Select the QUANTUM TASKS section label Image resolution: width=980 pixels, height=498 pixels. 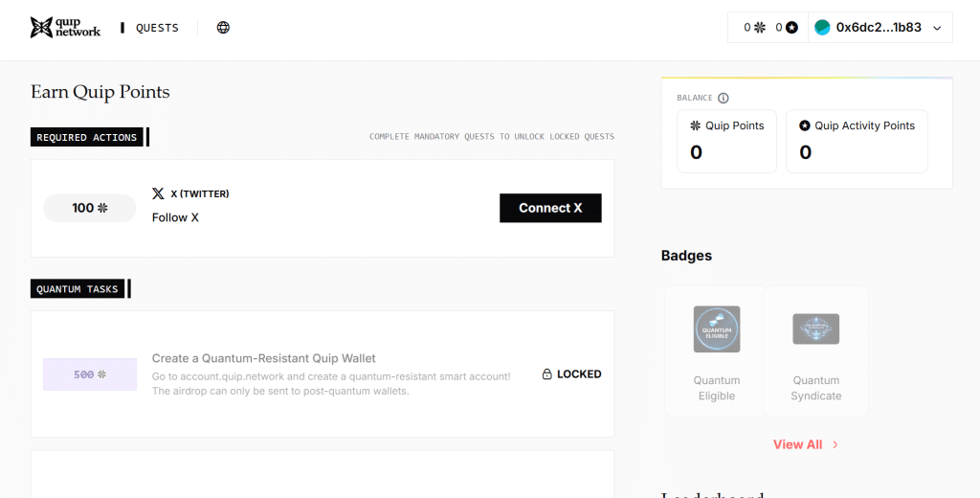[x=78, y=288]
